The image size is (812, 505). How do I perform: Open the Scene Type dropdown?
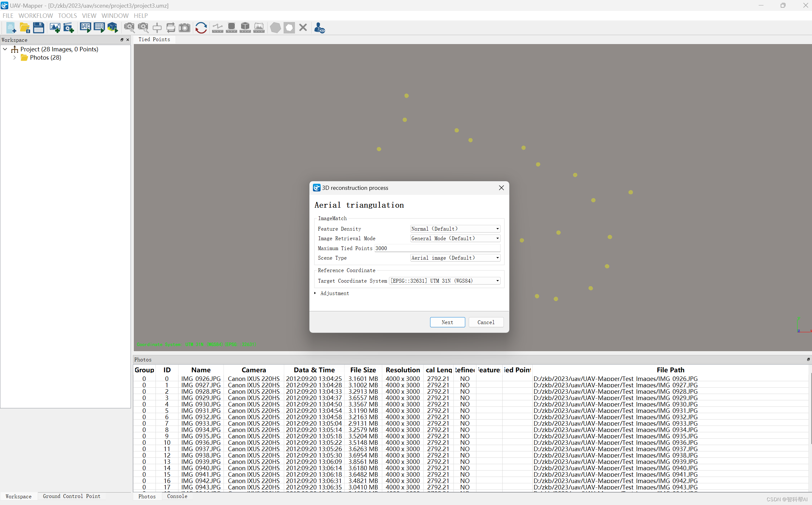tap(455, 258)
